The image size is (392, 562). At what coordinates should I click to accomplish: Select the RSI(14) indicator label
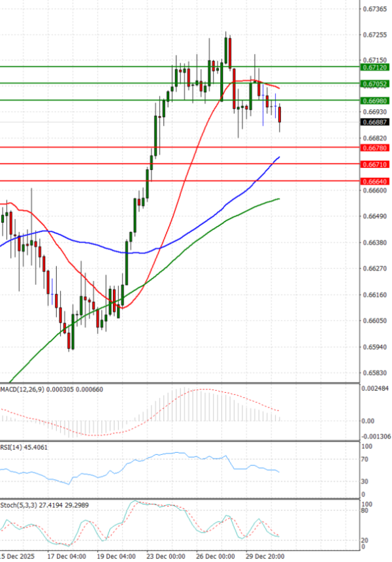[x=23, y=447]
